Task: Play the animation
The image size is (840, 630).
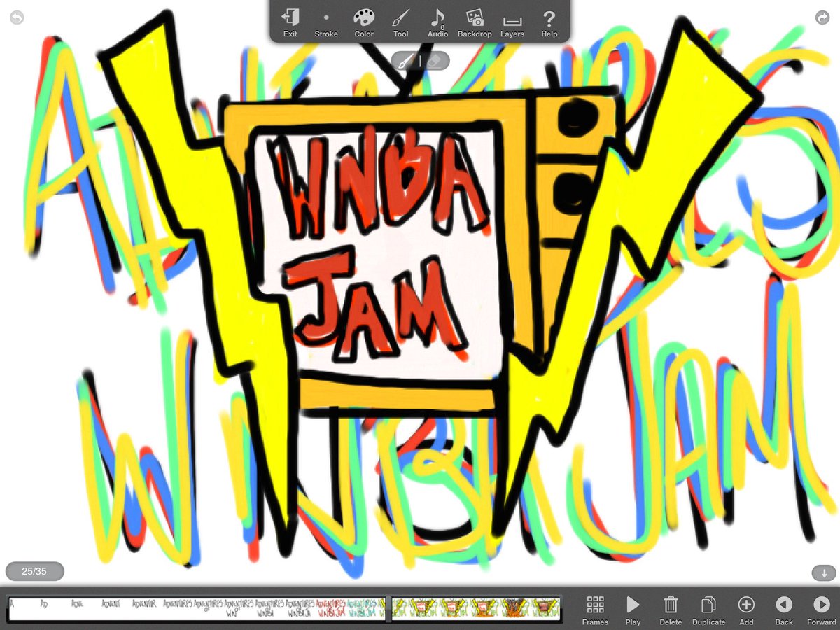Action: point(633,610)
